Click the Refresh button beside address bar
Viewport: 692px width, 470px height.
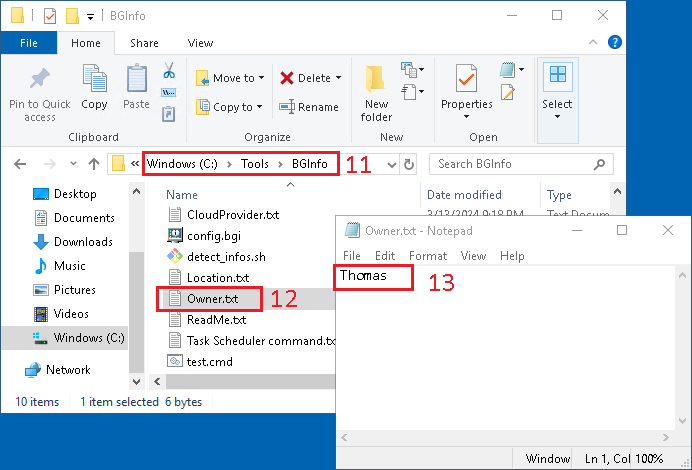pyautogui.click(x=409, y=165)
